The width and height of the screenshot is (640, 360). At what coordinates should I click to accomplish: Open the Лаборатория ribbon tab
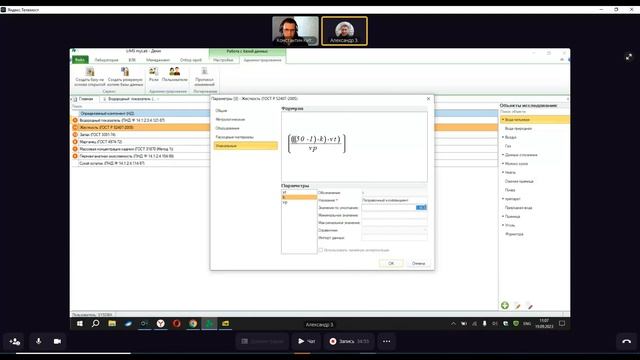pyautogui.click(x=106, y=60)
